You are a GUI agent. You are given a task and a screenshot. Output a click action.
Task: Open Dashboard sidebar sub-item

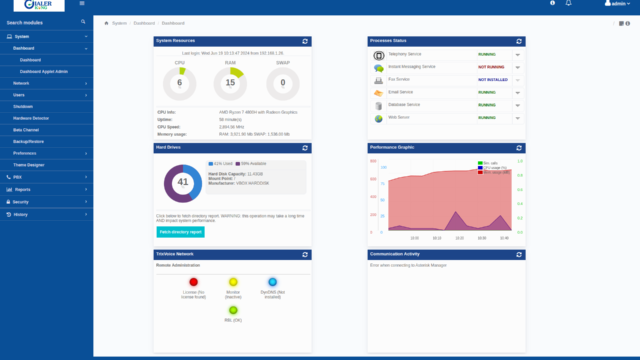coord(47,60)
